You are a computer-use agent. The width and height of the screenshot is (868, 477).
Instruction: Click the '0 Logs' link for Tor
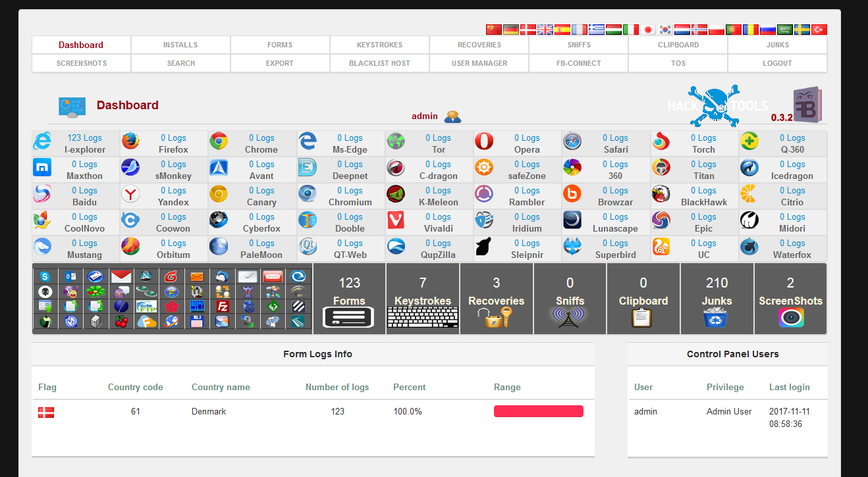(439, 138)
